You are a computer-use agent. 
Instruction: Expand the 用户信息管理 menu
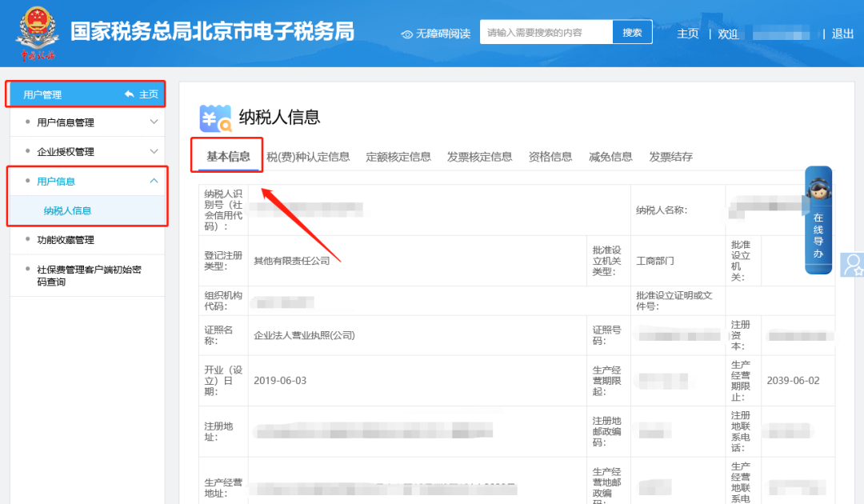154,122
